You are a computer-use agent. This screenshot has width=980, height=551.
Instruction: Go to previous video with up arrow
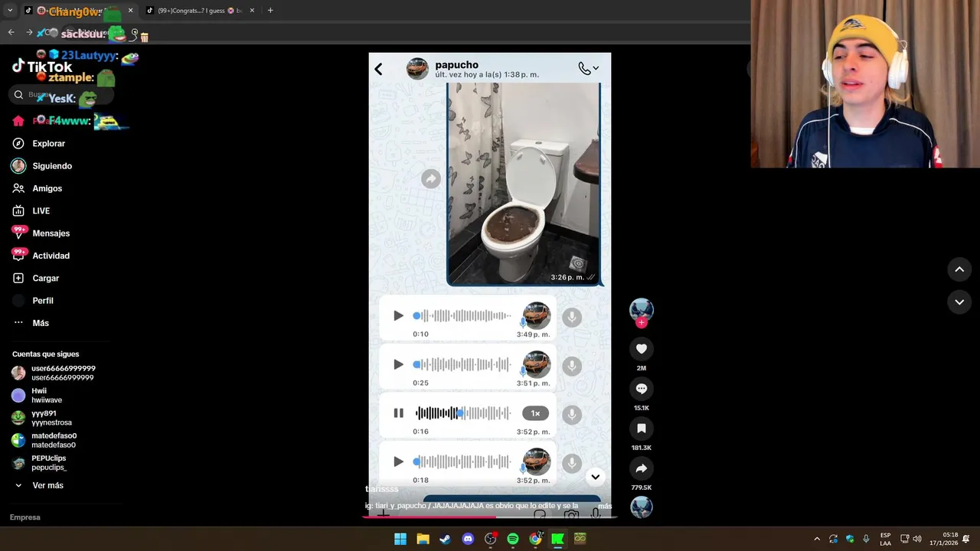tap(959, 269)
